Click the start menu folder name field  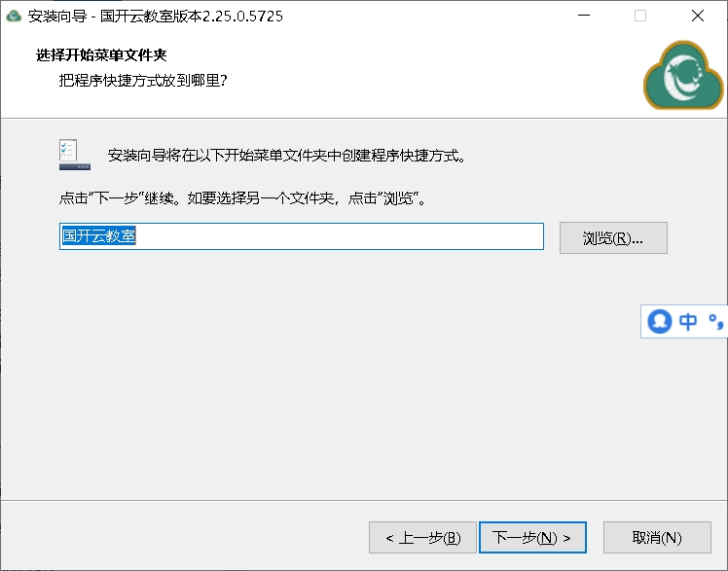tap(302, 236)
